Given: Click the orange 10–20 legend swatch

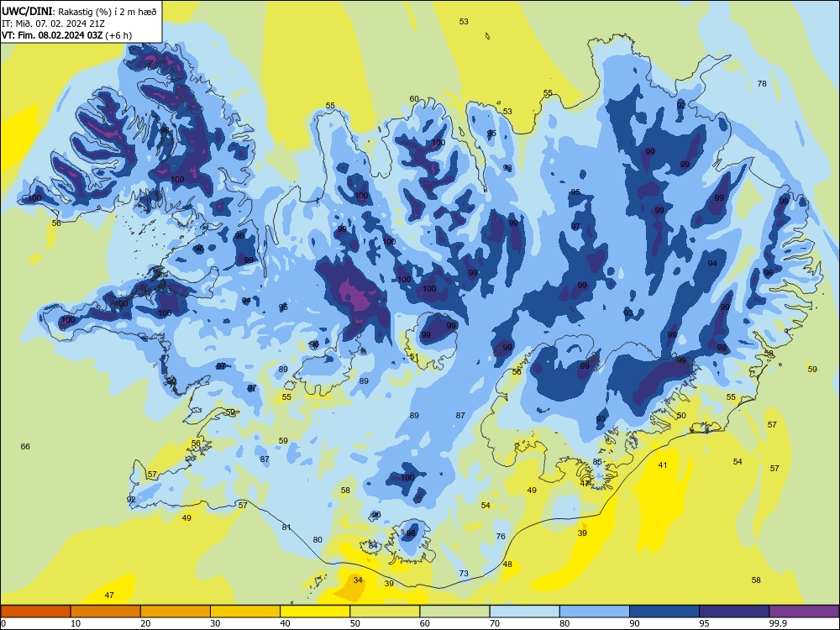Looking at the screenshot, I should [106, 612].
